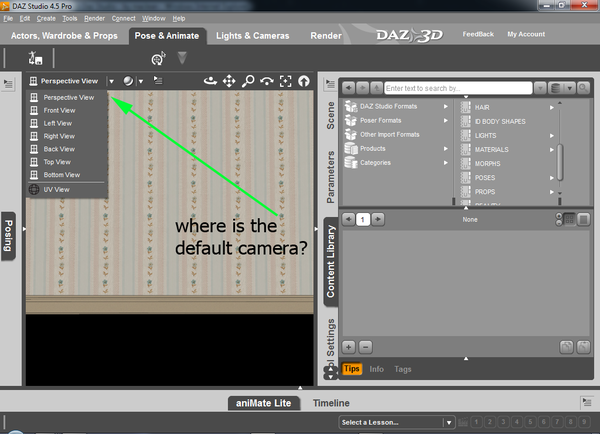Click Content Library up folder arrow
The height and width of the screenshot is (434, 600).
(x=377, y=88)
